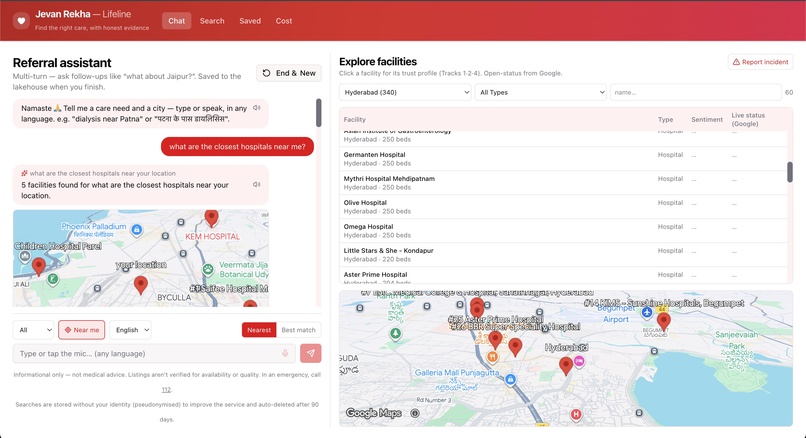Click Google Maps info circle icon
The height and width of the screenshot is (438, 806).
pos(415,413)
